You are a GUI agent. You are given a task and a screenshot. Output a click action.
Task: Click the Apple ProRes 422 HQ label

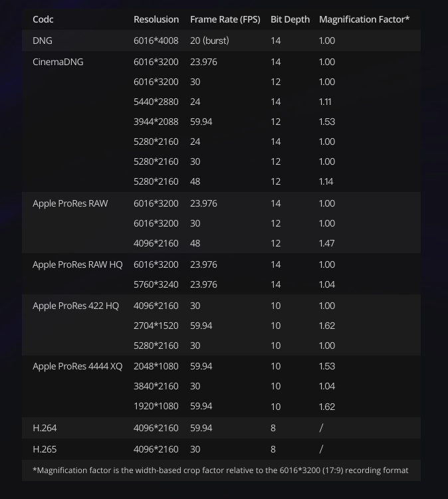tap(76, 306)
